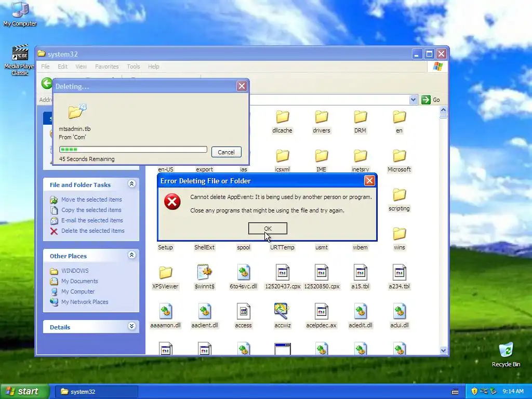Open the Recycle Bin desktop icon
This screenshot has width=532, height=399.
coord(506,354)
